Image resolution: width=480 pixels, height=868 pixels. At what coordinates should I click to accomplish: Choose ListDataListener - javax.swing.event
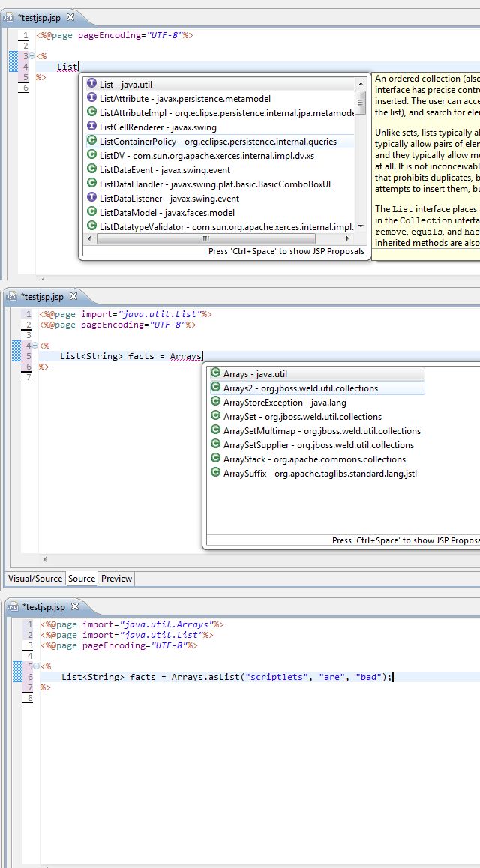[220, 198]
